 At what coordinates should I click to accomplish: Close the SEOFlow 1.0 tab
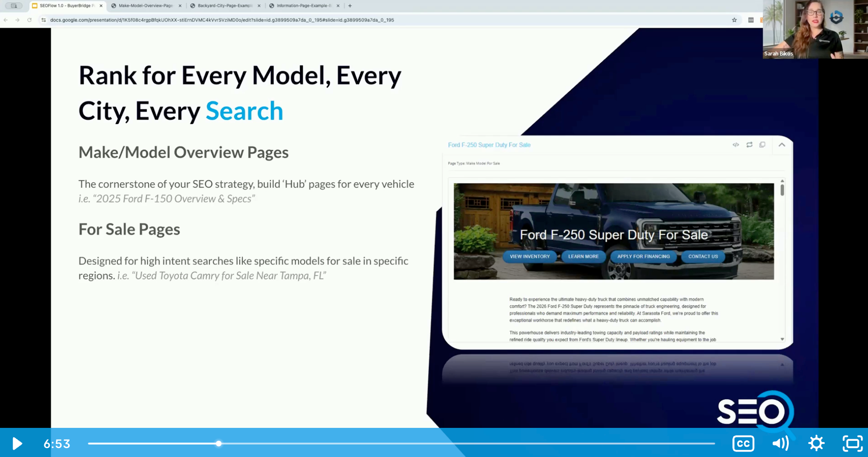101,6
